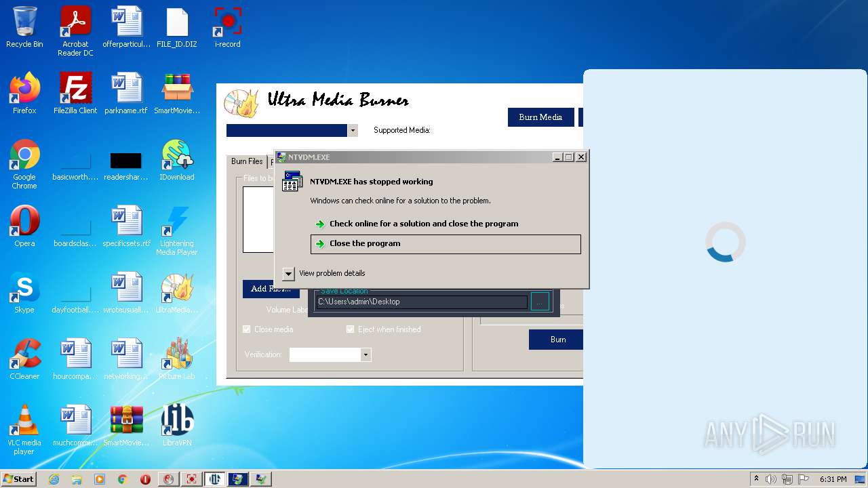
Task: Select the specificsets.rtf document icon
Action: [126, 226]
